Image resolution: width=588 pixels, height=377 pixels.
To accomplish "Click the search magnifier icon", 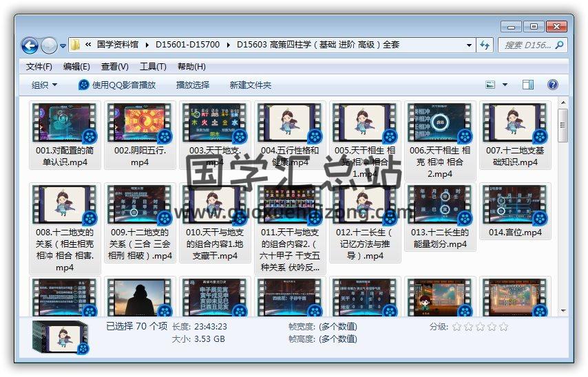I will pyautogui.click(x=559, y=45).
